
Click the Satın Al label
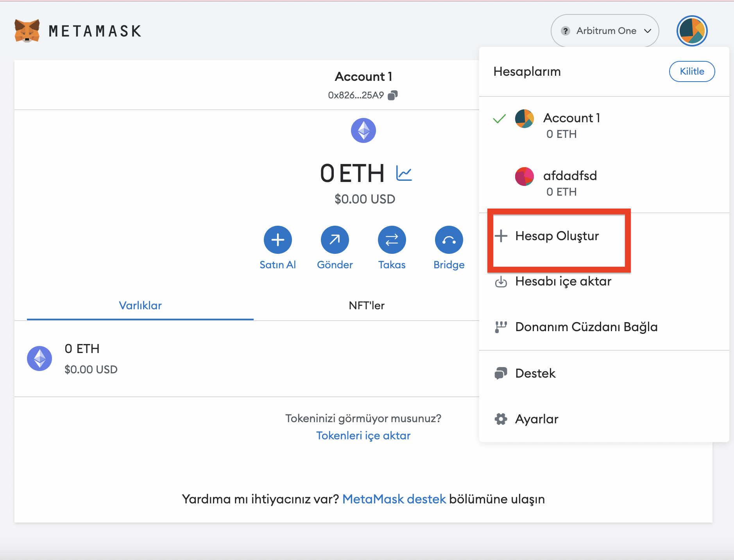pyautogui.click(x=278, y=265)
